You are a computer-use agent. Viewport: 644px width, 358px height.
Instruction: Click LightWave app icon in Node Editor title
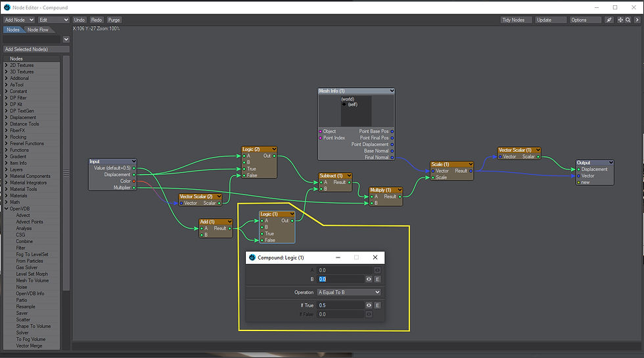pyautogui.click(x=7, y=7)
